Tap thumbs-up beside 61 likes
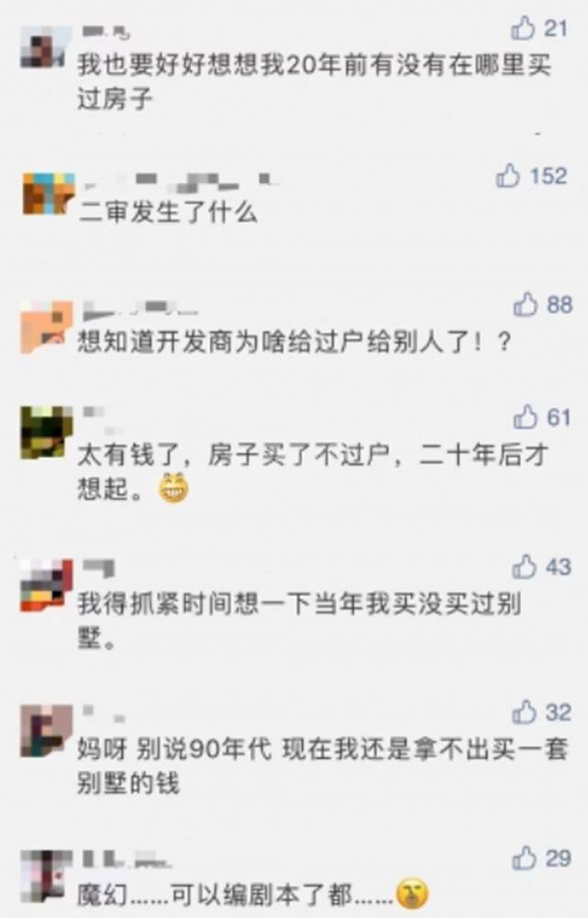 [x=525, y=417]
